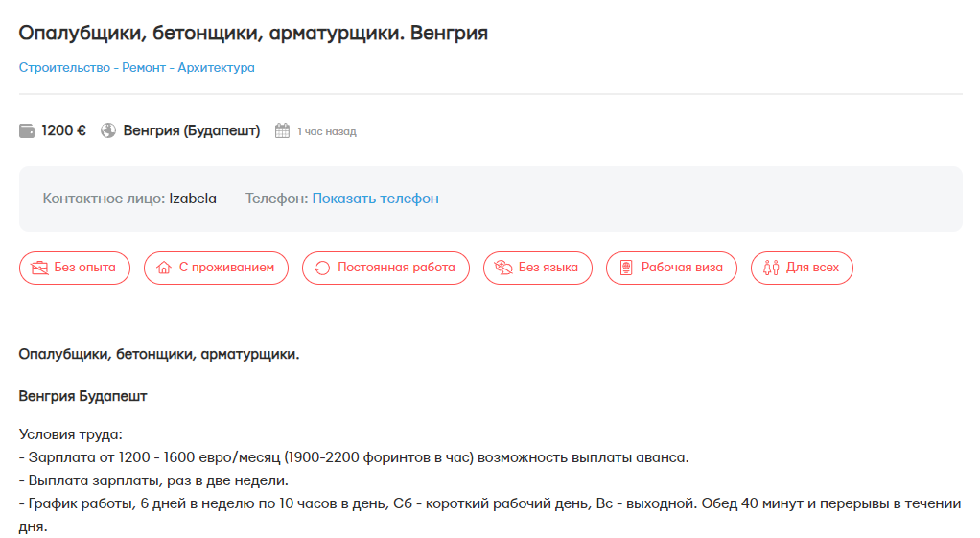Click the house icon in С проживанием tag
Screen dimensions: 980x538
(x=163, y=268)
